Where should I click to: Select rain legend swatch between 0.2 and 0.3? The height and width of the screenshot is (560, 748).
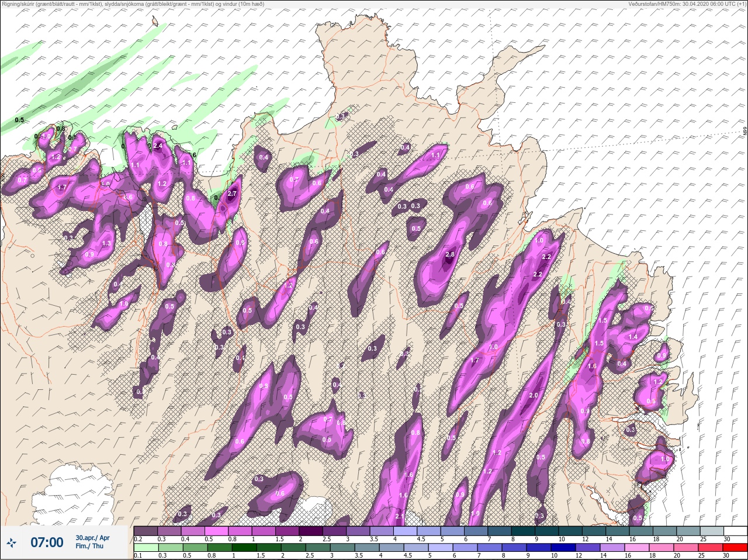coord(146,531)
